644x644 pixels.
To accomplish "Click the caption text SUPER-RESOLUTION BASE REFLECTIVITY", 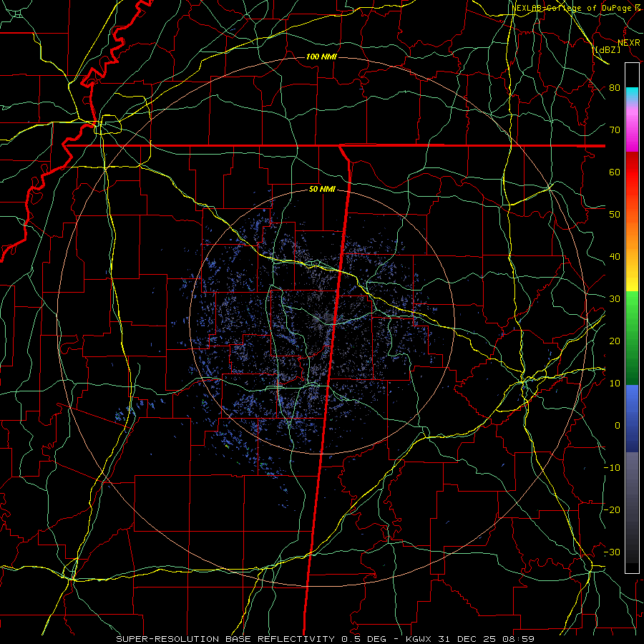I will (x=227, y=639).
